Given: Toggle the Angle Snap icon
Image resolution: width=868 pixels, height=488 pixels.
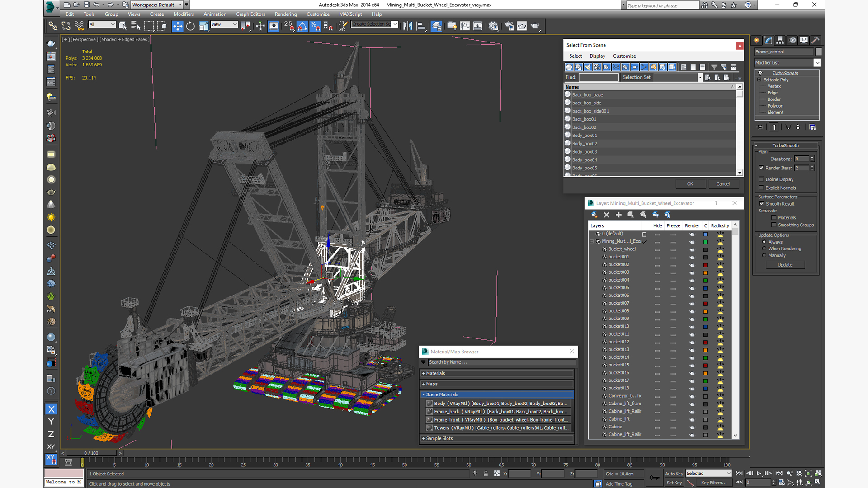Looking at the screenshot, I should coord(302,26).
